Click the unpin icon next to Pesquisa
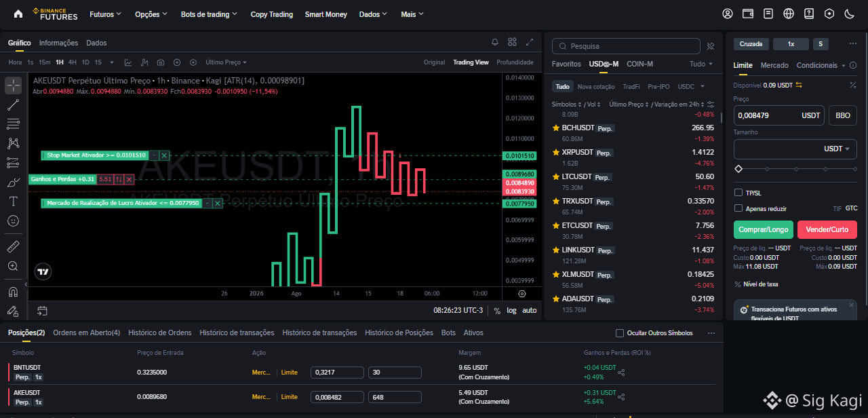This screenshot has width=868, height=418. tap(711, 46)
